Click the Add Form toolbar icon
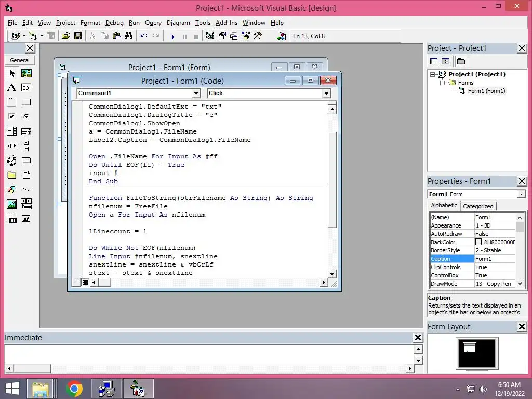The width and height of the screenshot is (532, 399). pos(33,36)
